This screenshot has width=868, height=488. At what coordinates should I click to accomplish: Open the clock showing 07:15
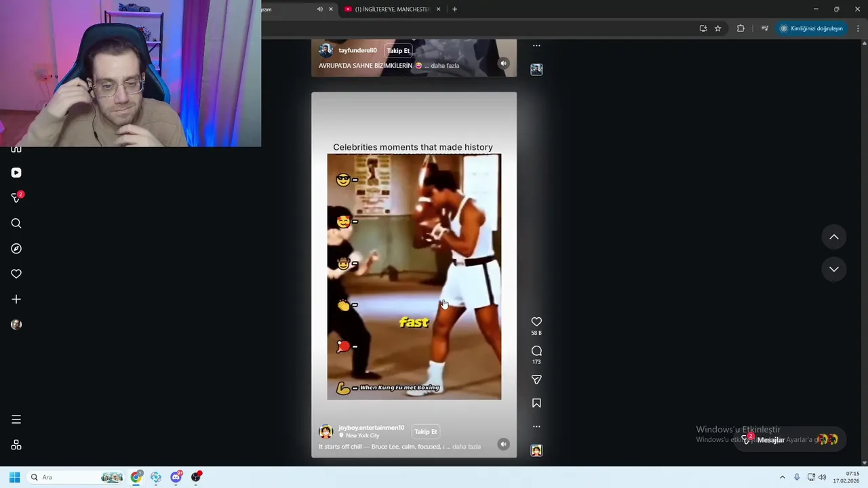[x=846, y=477]
